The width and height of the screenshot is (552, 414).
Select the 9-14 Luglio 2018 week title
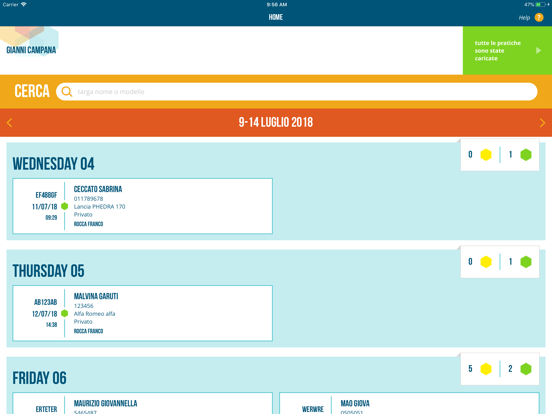click(276, 123)
